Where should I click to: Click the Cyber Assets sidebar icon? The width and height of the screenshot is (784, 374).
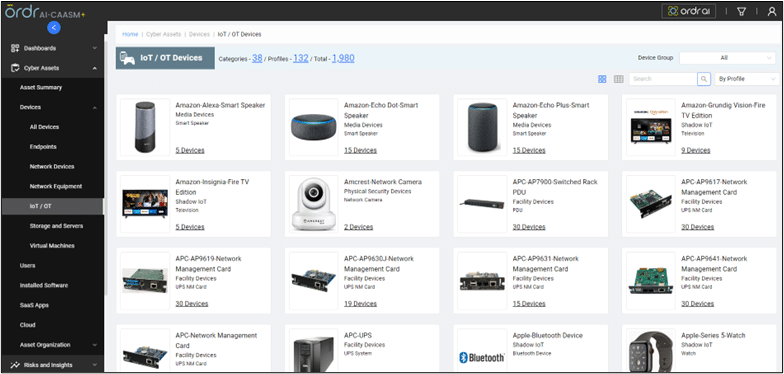15,68
